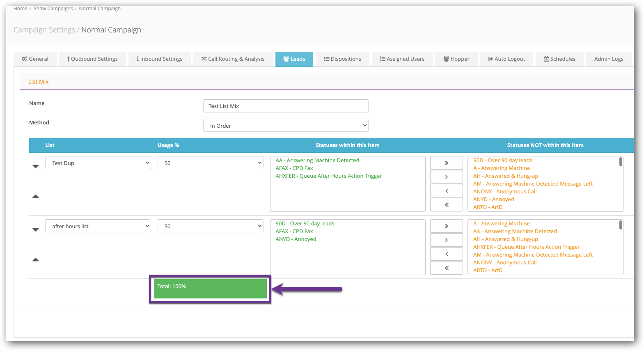Viewport: 644px width, 351px height.
Task: Move after hours list row up
Action: pyautogui.click(x=36, y=260)
